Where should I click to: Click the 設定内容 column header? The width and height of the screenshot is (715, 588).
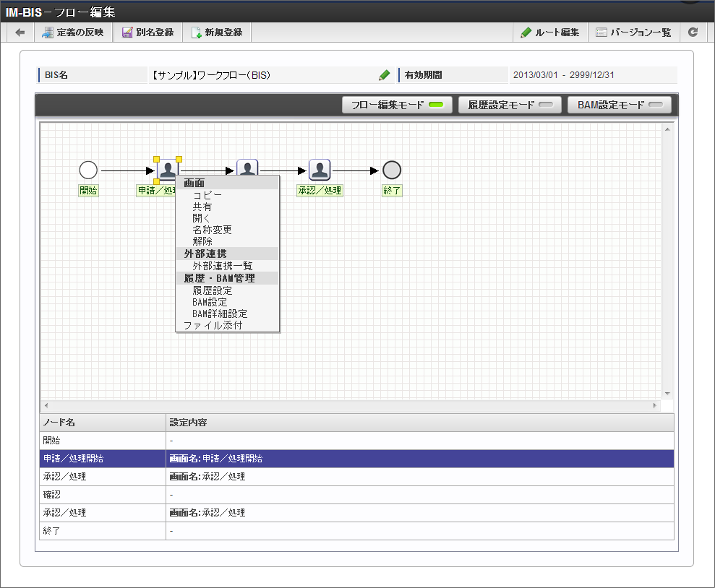pyautogui.click(x=420, y=423)
